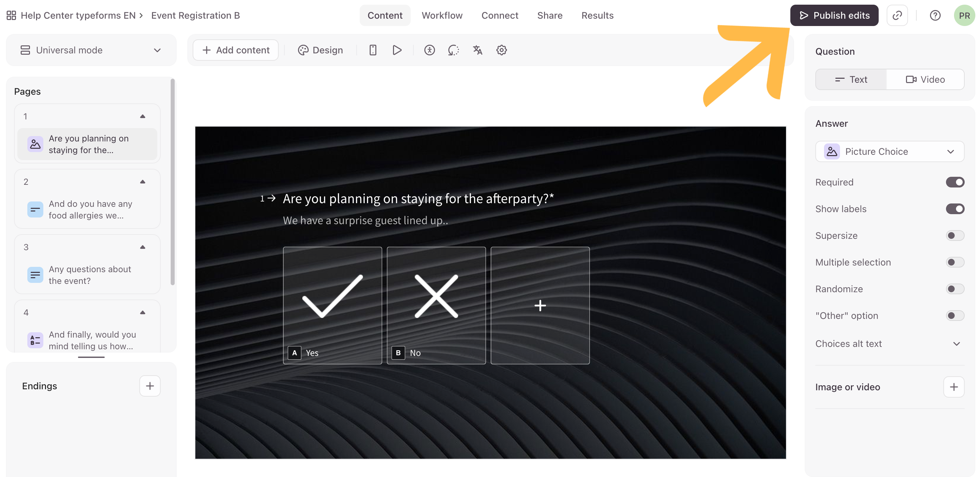
Task: Edit the description 'We have a surprise guest'
Action: click(365, 220)
